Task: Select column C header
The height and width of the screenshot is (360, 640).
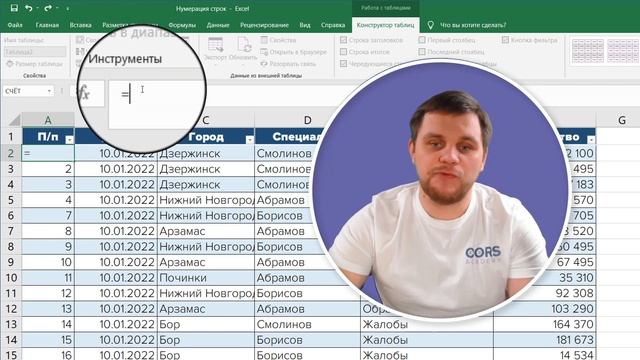Action: tap(206, 120)
